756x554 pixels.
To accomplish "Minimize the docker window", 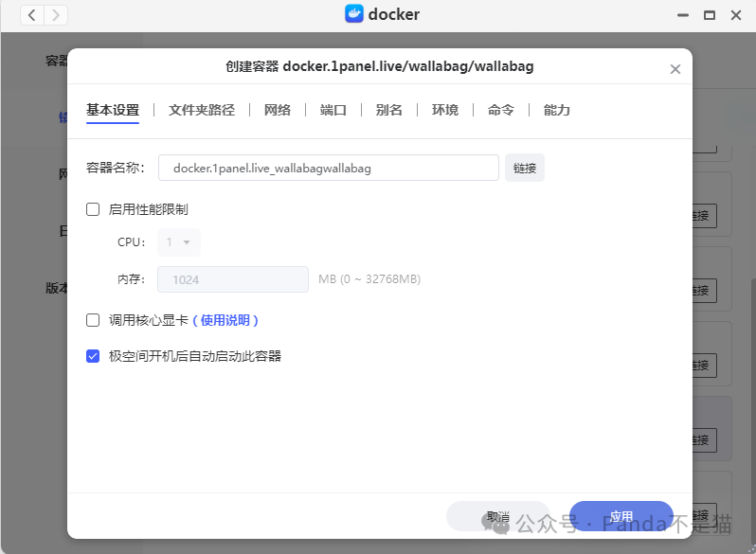I will [683, 15].
